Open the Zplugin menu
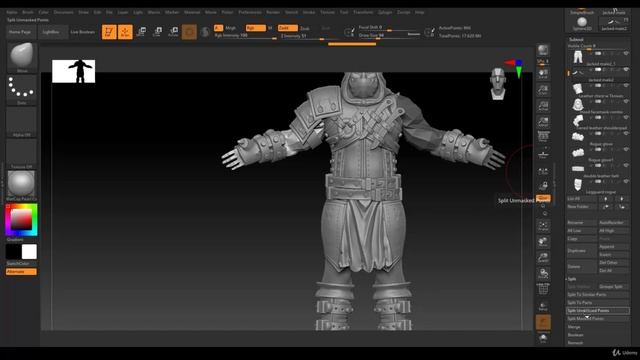This screenshot has height=360, width=640. [385, 12]
